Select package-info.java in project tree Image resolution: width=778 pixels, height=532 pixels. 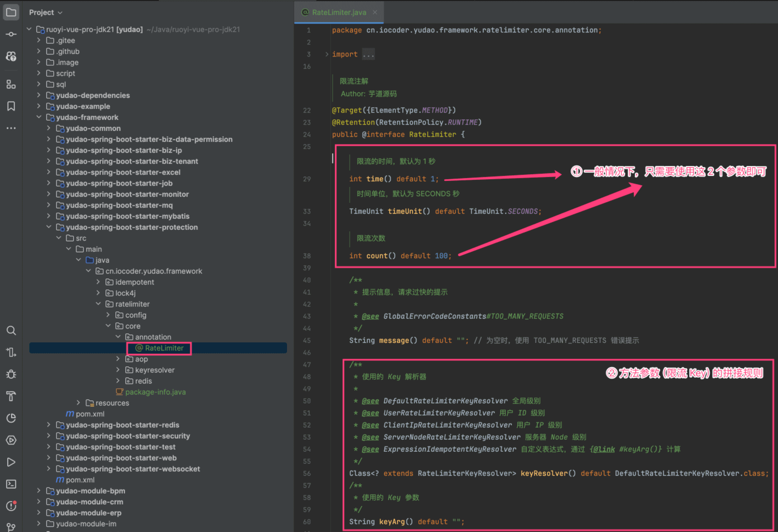click(155, 392)
